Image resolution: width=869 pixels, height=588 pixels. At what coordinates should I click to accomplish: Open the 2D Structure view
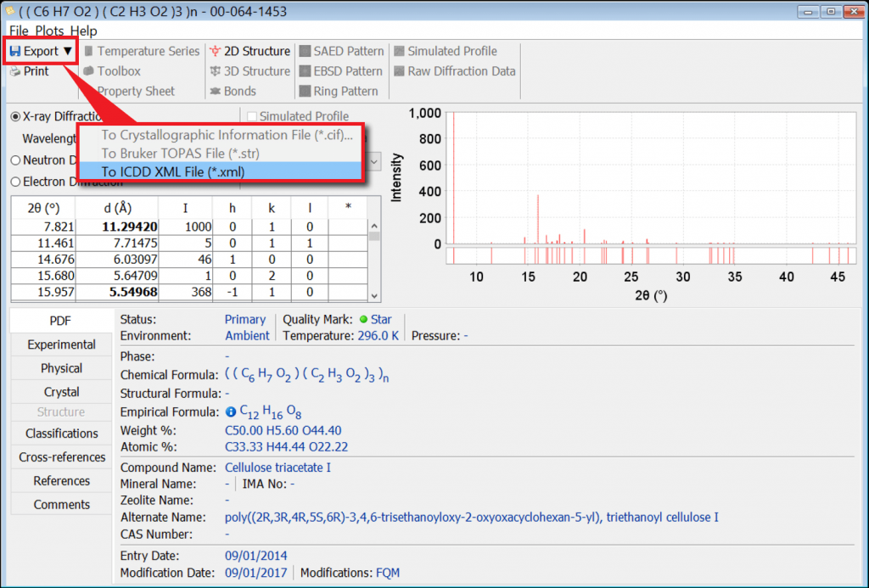tap(250, 51)
